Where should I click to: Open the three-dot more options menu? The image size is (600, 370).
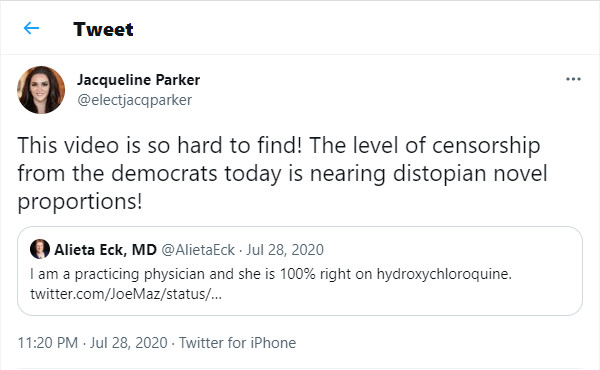click(573, 79)
